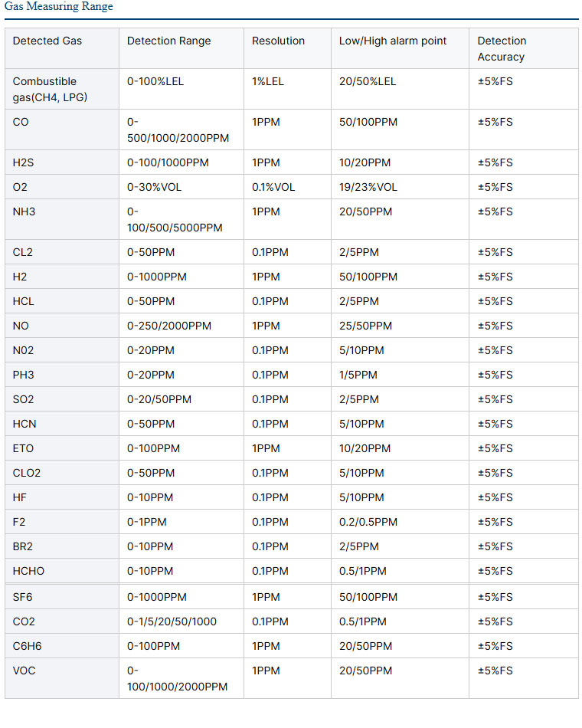Click the CO gas row label
The image size is (582, 728).
pos(21,122)
